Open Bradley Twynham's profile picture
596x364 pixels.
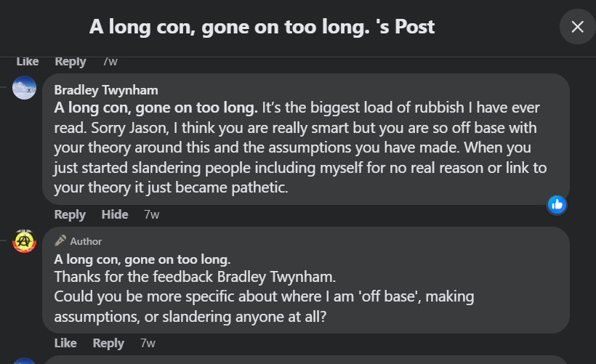[25, 88]
